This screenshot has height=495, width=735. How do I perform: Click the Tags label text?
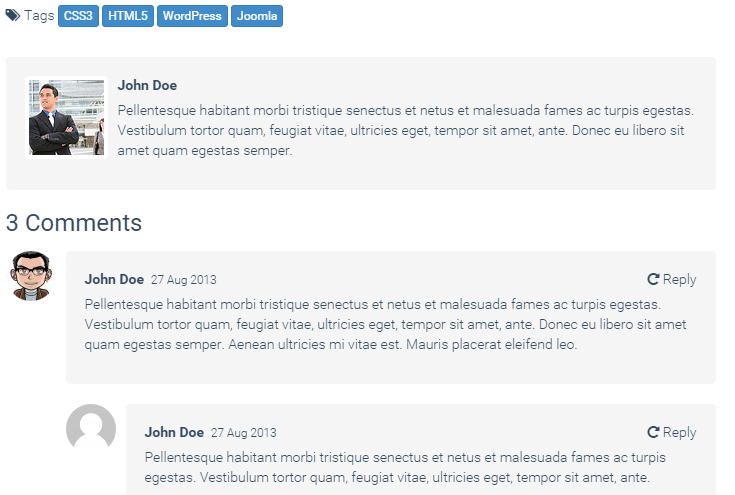40,16
